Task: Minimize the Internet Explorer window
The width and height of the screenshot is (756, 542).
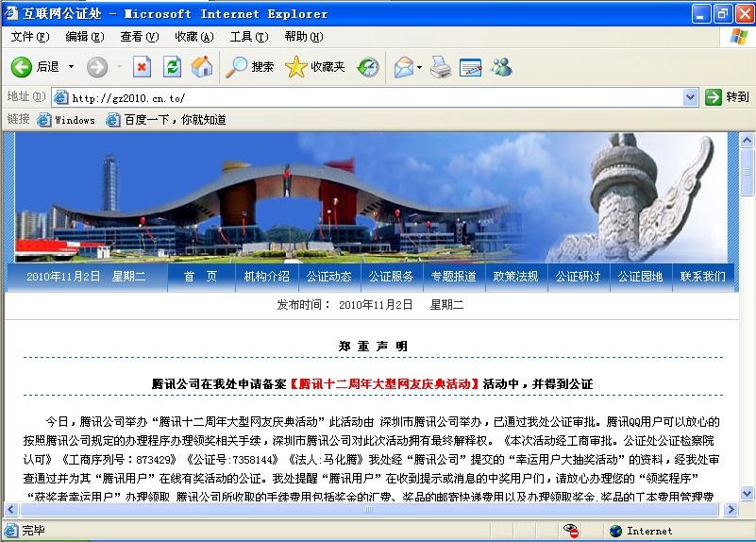Action: [701, 13]
